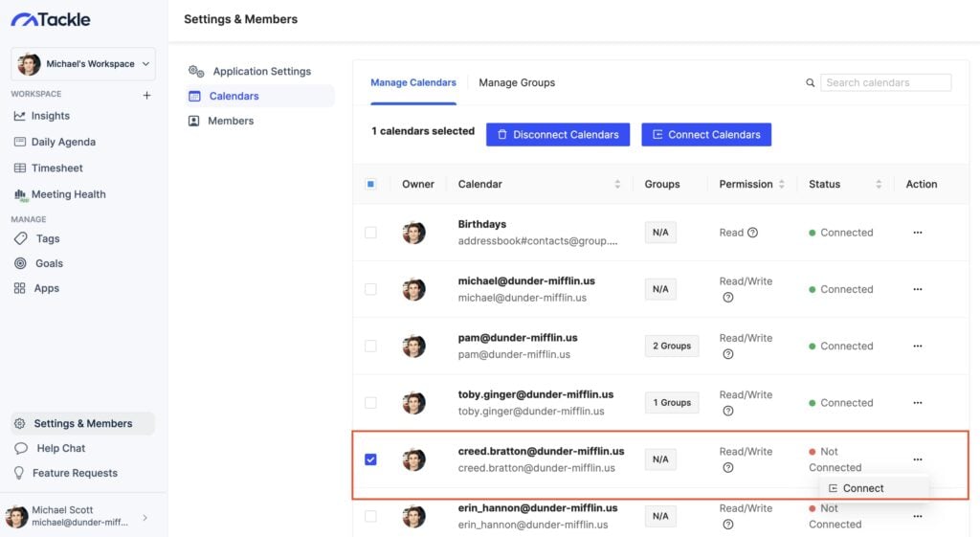Open the Members settings section
The image size is (980, 537).
(231, 121)
